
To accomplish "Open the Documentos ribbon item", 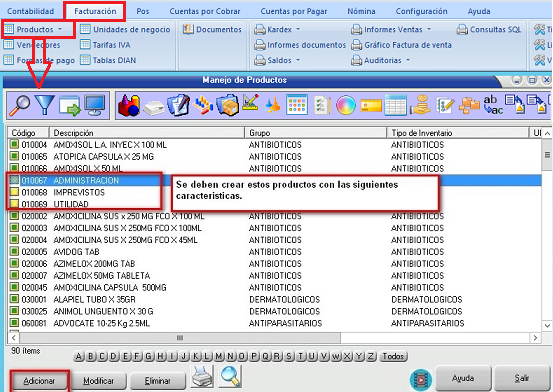I will coord(212,29).
